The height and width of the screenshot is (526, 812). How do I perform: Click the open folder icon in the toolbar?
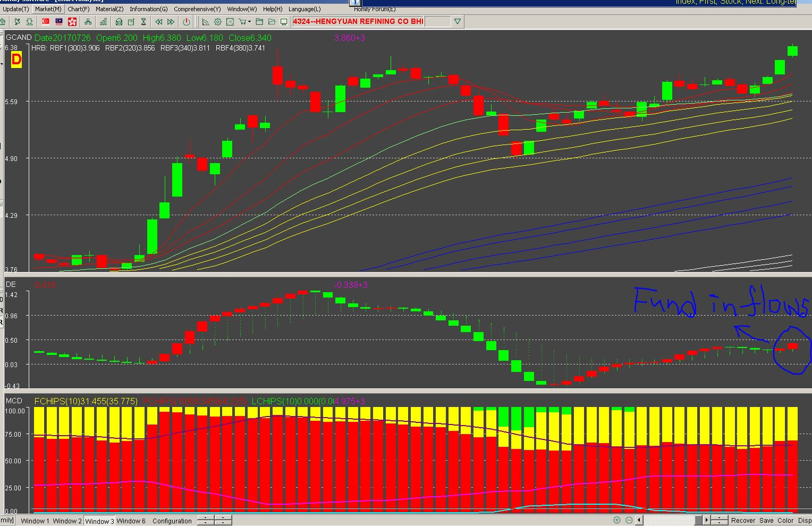point(272,22)
